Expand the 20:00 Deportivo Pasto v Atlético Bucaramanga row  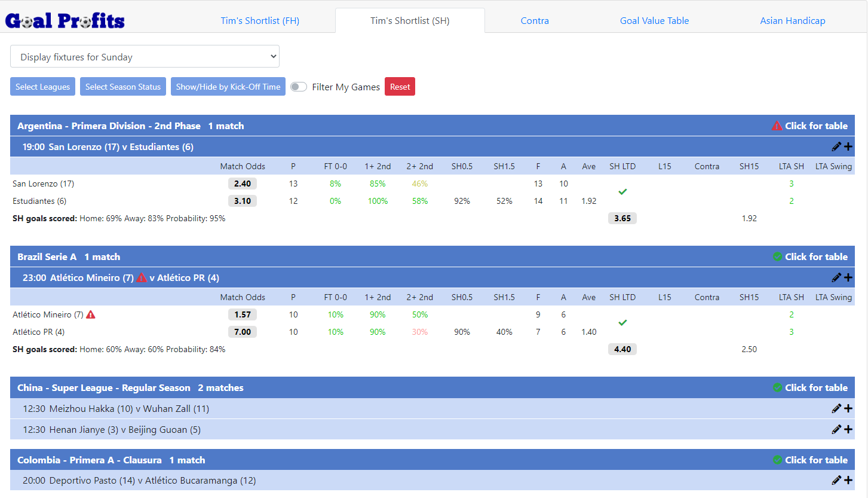(x=433, y=480)
